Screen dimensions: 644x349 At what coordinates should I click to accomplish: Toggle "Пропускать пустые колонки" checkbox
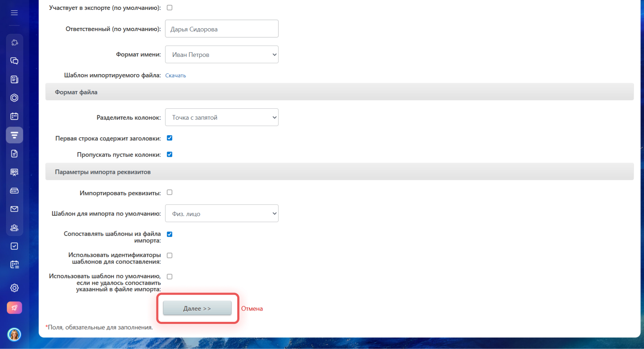[169, 155]
